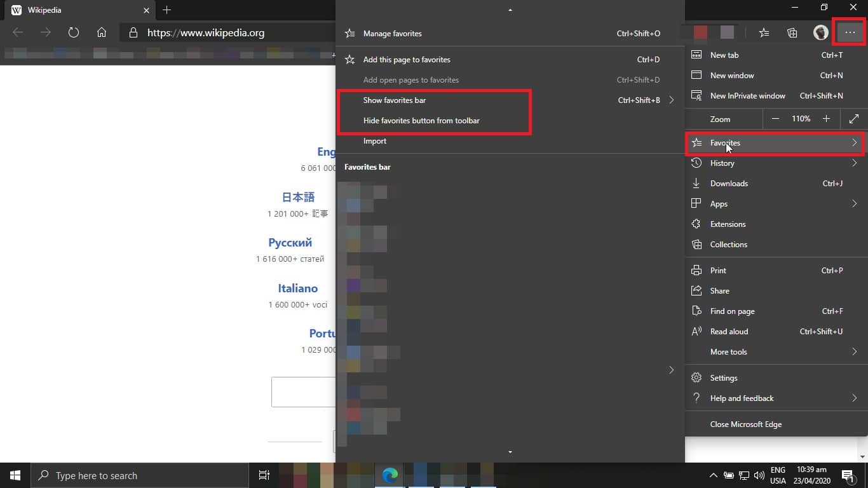Open Microsoft Edge from the taskbar
The width and height of the screenshot is (868, 488).
(390, 475)
